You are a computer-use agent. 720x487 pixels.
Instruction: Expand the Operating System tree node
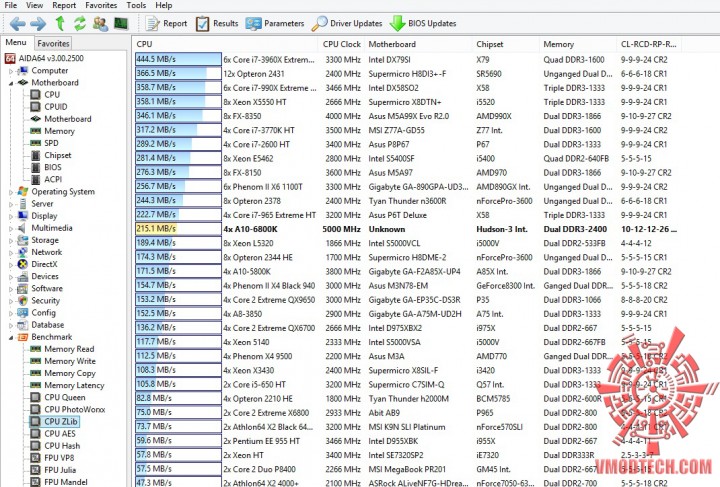(11, 192)
